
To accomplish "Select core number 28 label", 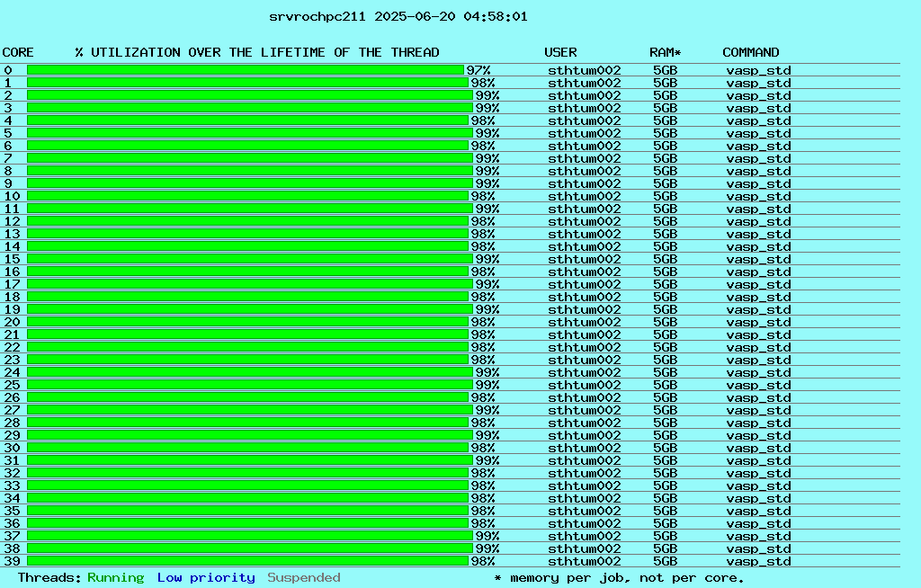I will 12,423.
